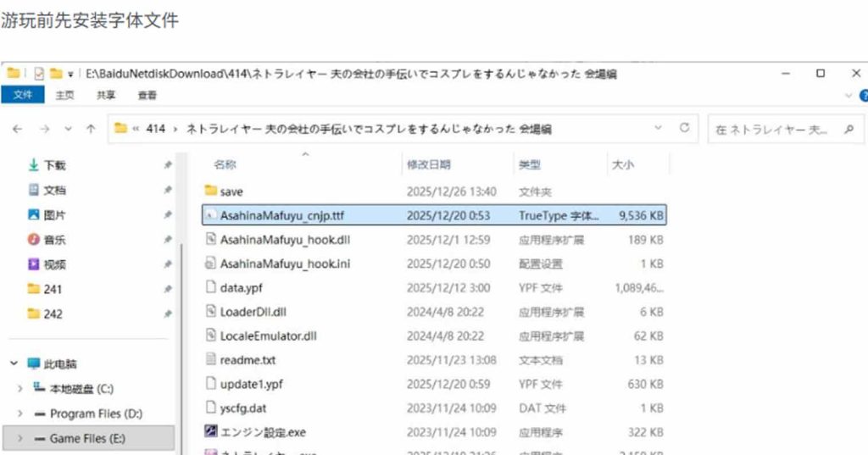Click the refresh icon beside address bar
This screenshot has width=868, height=455.
coord(684,128)
